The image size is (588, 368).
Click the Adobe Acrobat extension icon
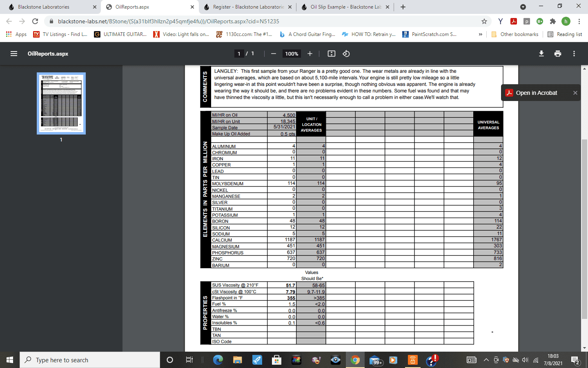[x=514, y=21]
